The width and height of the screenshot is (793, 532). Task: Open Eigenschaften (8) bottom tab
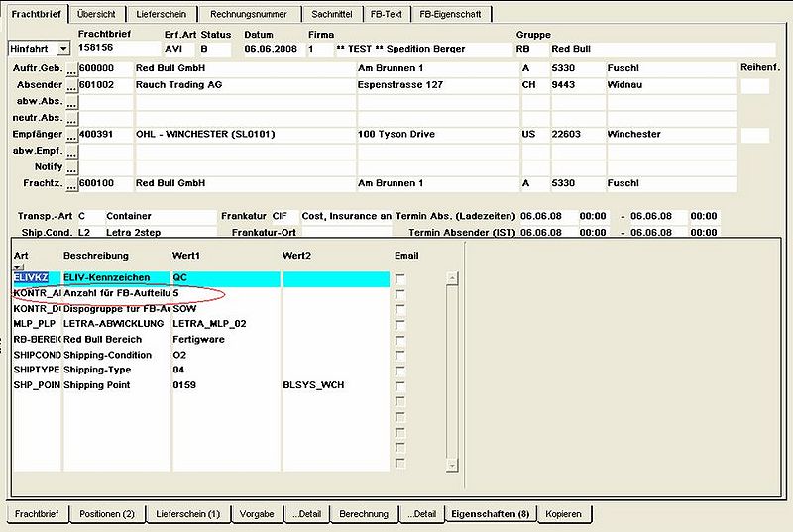point(490,514)
